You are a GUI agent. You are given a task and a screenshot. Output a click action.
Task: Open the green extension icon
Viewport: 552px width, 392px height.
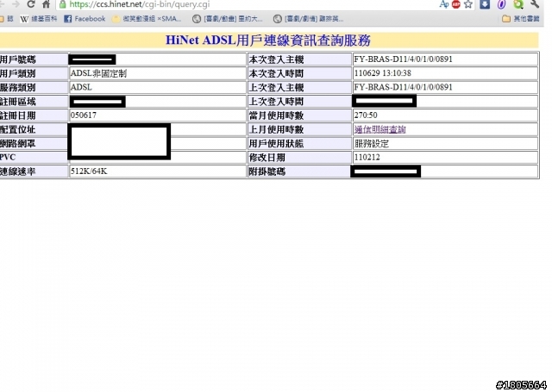pos(518,4)
